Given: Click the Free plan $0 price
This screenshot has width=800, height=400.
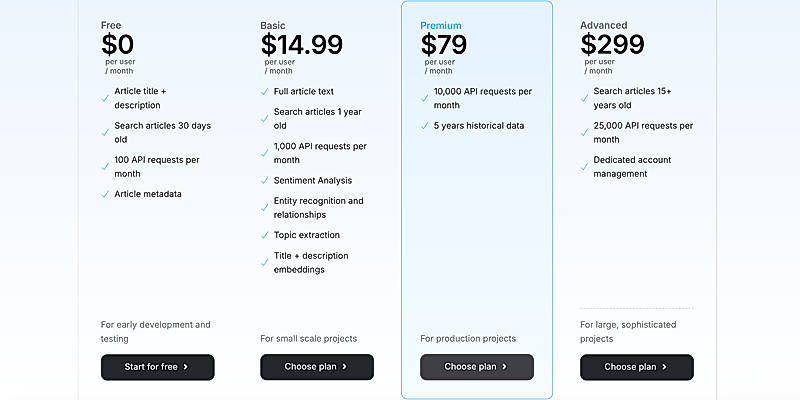Looking at the screenshot, I should 117,45.
